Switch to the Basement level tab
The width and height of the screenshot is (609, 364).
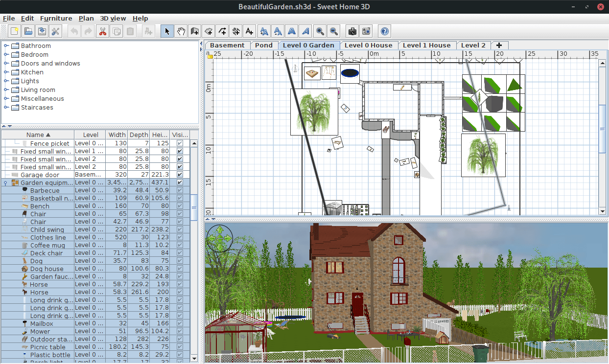click(x=227, y=45)
